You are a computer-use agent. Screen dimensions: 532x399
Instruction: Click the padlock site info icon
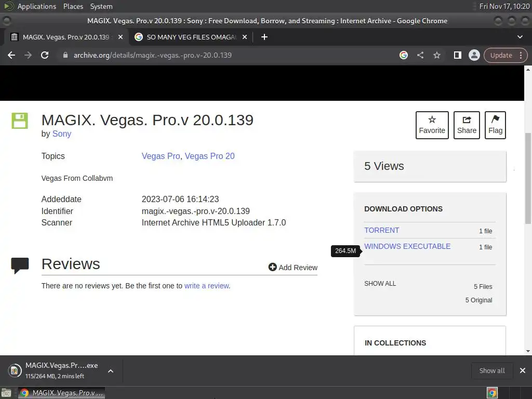[x=65, y=55]
